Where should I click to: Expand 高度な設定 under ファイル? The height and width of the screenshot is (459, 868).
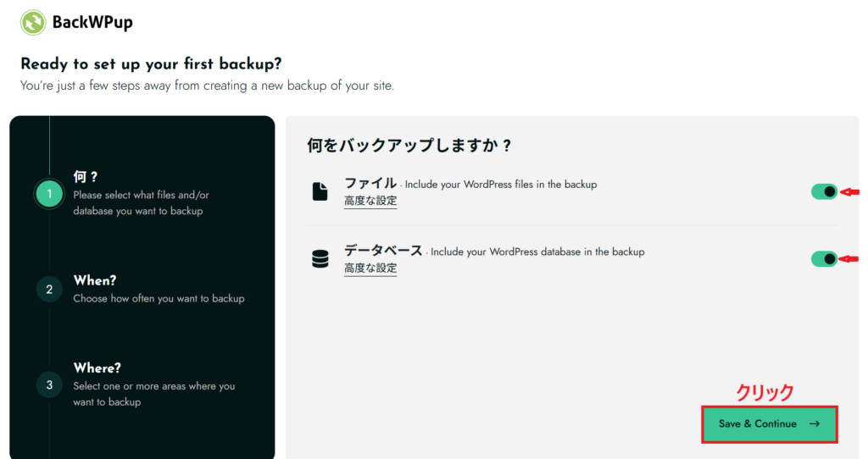[x=370, y=202]
